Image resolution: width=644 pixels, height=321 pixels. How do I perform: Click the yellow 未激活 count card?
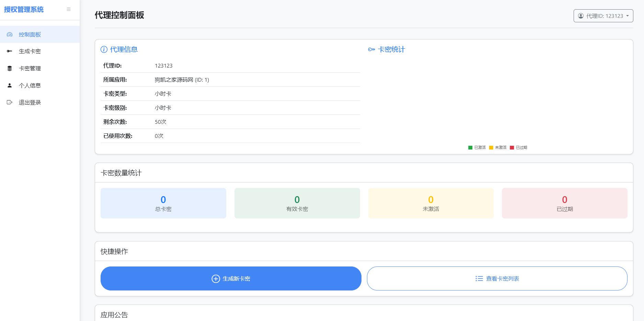click(431, 203)
